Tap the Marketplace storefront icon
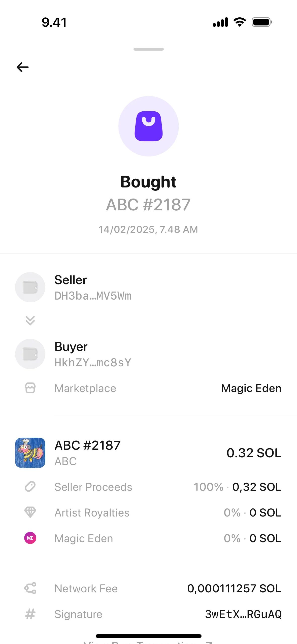 tap(30, 388)
